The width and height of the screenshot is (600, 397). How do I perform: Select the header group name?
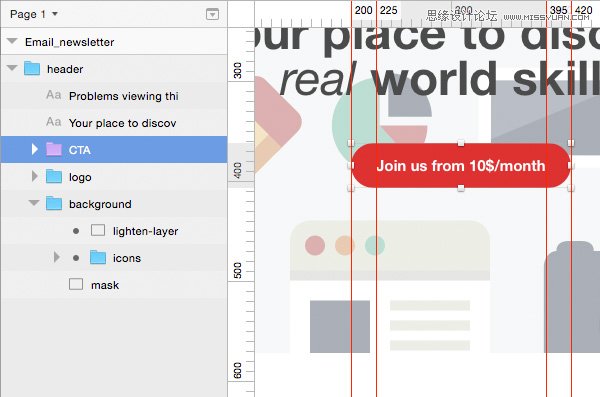pyautogui.click(x=65, y=69)
